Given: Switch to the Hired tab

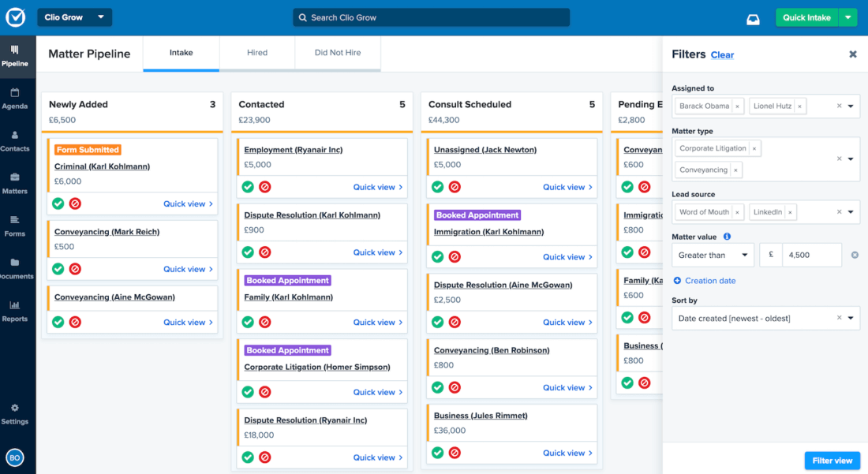Looking at the screenshot, I should point(257,53).
